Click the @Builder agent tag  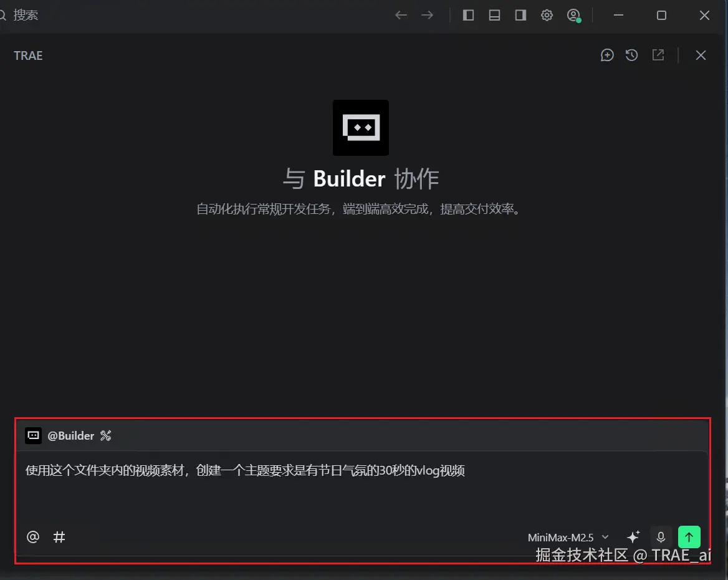(70, 436)
